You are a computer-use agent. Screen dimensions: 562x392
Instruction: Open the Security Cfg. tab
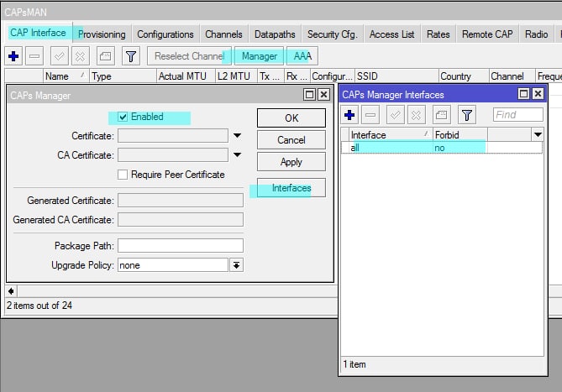[333, 34]
